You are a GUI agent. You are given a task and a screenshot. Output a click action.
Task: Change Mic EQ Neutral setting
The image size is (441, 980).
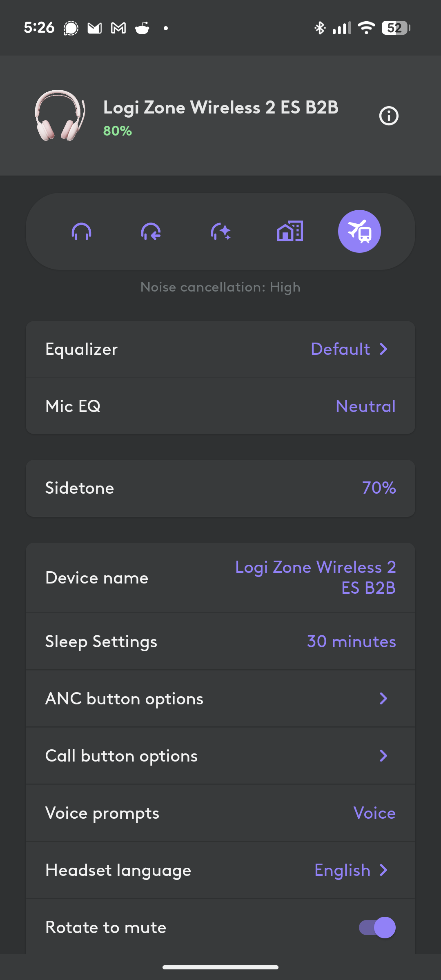point(365,406)
